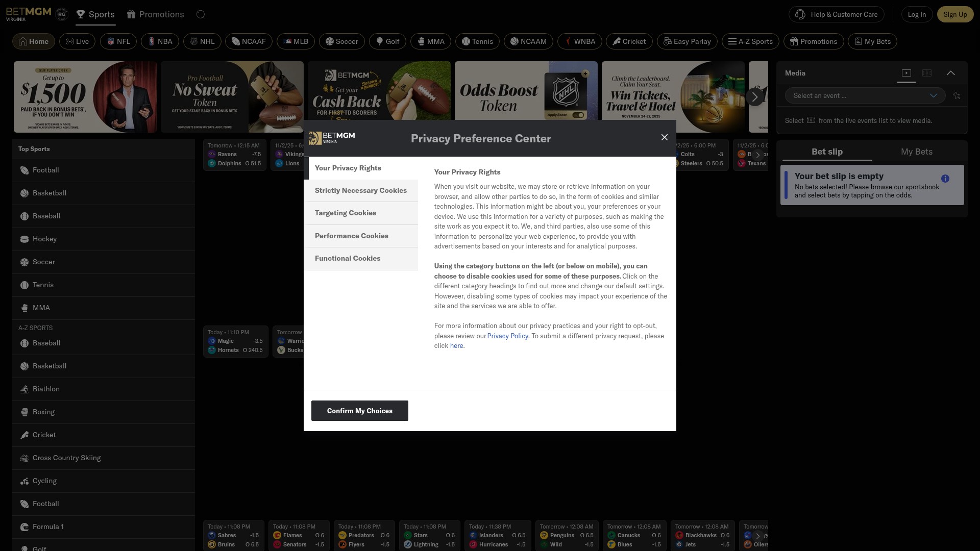Select Boxing in A-Z Sports
The image size is (980, 551).
coord(104,412)
